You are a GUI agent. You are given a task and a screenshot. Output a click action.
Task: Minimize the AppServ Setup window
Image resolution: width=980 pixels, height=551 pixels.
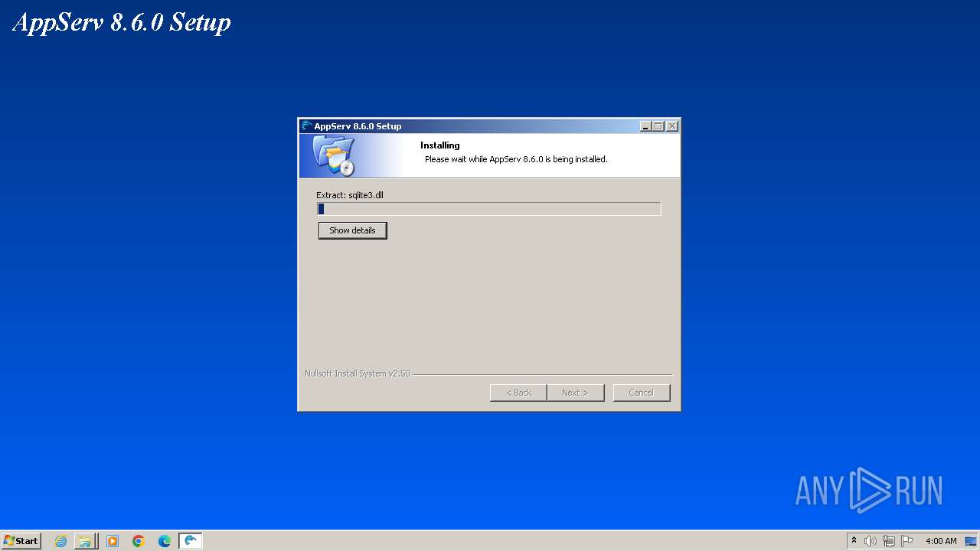point(645,126)
